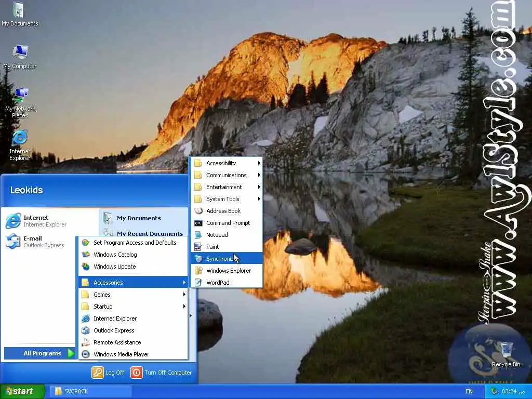This screenshot has width=532, height=399.
Task: Click the Internet Explorer icon in All Programs list
Action: (86, 318)
